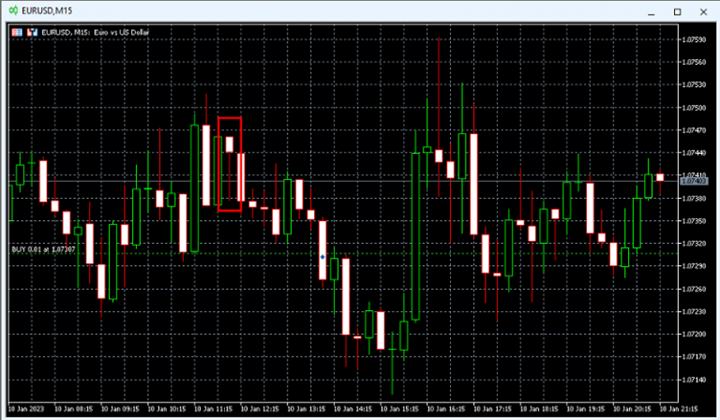Maximize the EURUSD,M15 chart window

pos(676,11)
